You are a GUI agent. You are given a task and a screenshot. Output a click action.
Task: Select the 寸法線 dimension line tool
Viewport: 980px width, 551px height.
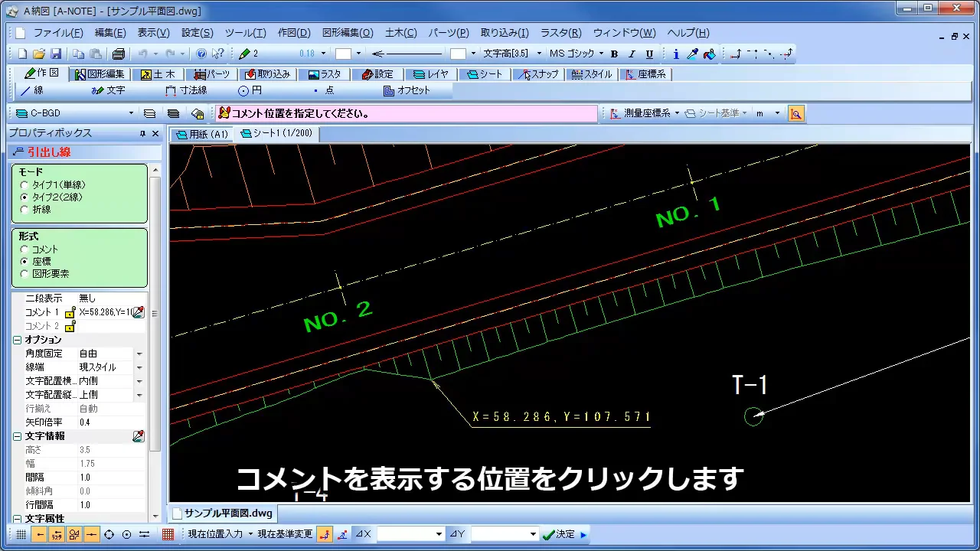click(x=186, y=90)
